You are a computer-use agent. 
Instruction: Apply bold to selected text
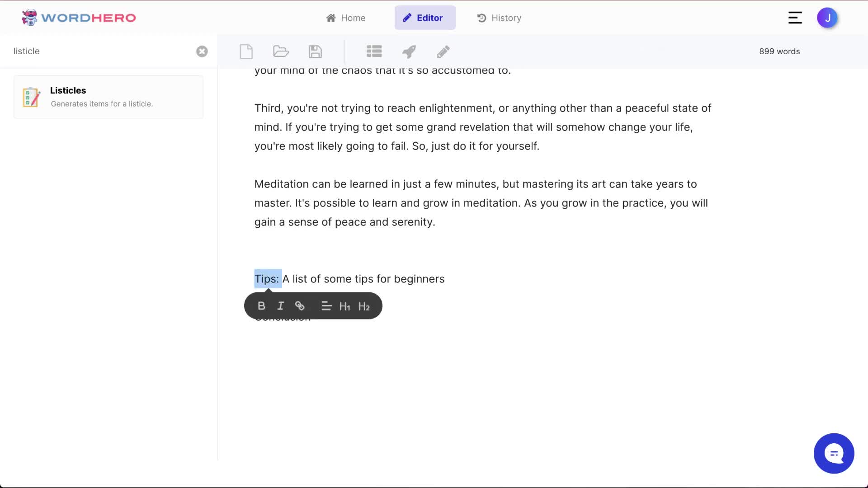click(261, 306)
